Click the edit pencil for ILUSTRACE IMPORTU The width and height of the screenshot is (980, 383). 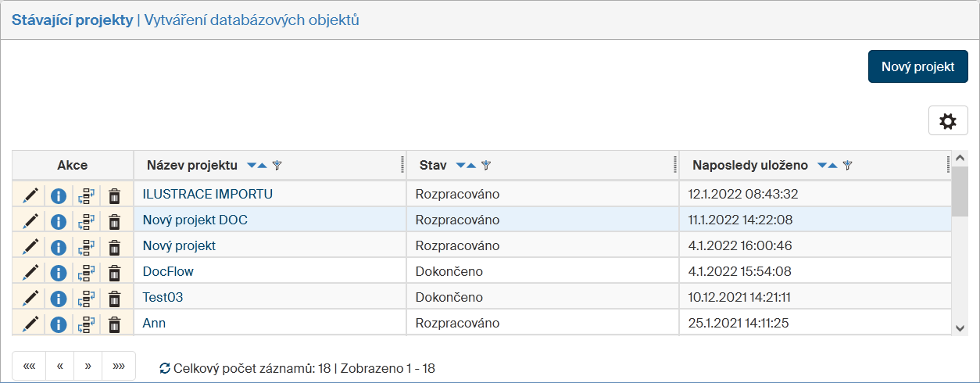[x=30, y=195]
